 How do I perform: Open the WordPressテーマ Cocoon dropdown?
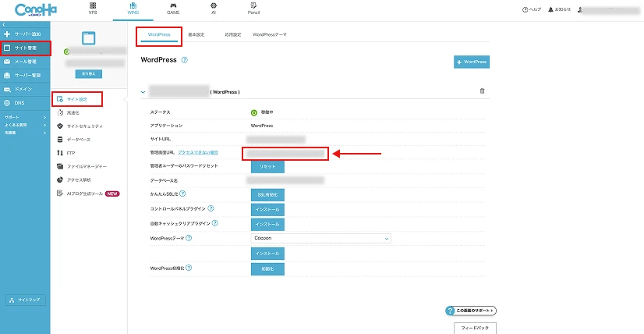click(x=320, y=238)
